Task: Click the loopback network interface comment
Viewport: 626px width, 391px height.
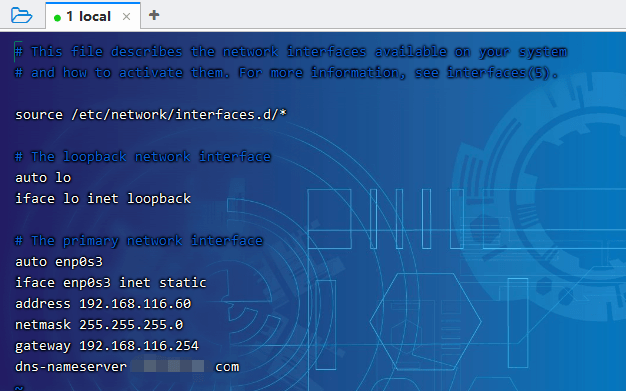Action: [143, 157]
